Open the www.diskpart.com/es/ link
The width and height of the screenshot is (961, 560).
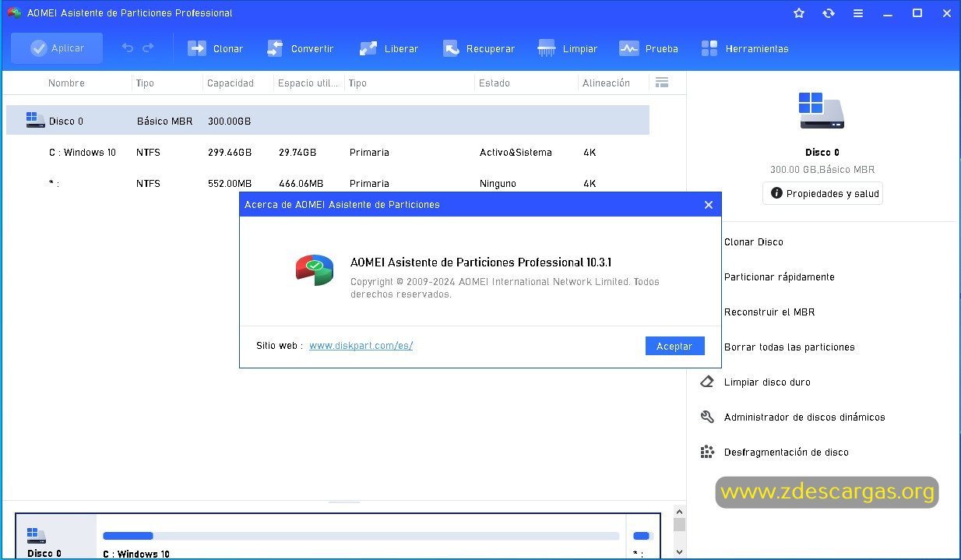click(361, 346)
